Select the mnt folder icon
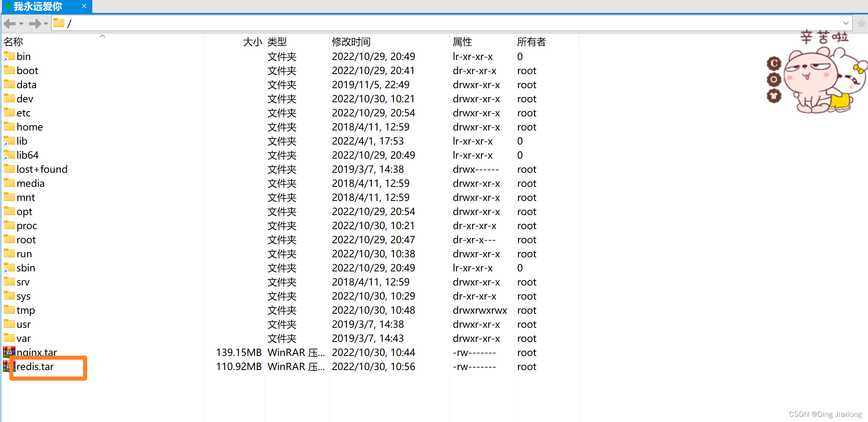This screenshot has height=422, width=868. click(x=9, y=197)
